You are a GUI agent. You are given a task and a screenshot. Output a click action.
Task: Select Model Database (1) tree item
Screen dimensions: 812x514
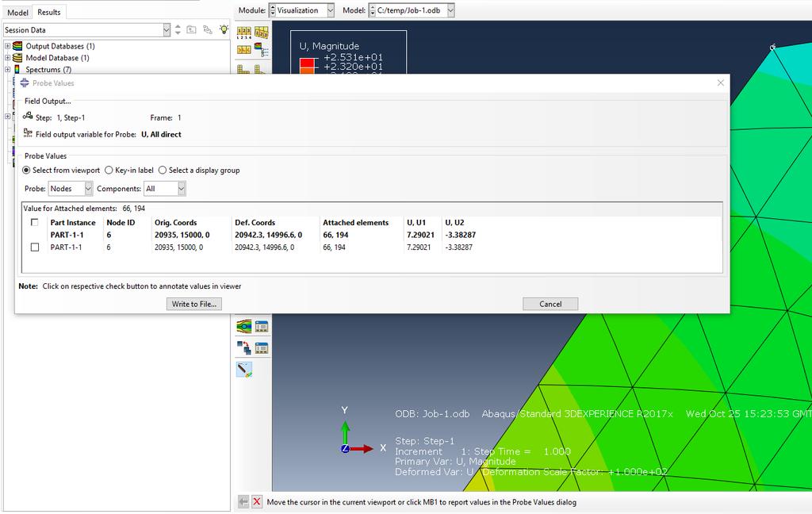[57, 58]
